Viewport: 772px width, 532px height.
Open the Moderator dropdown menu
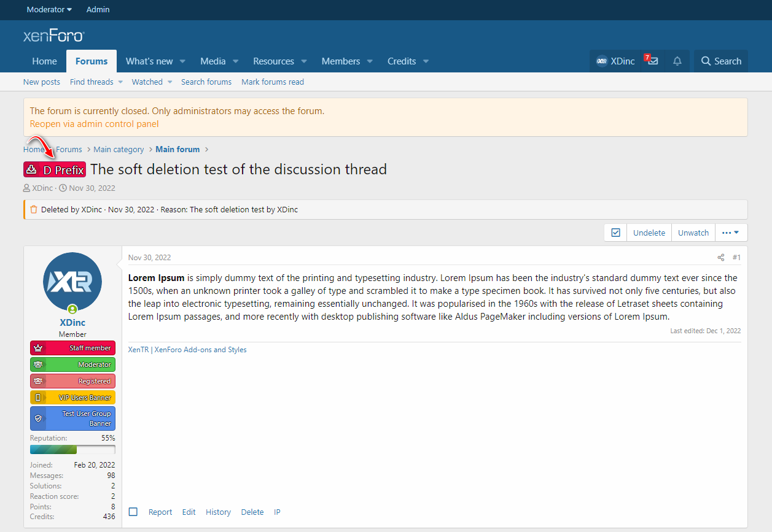pyautogui.click(x=49, y=9)
